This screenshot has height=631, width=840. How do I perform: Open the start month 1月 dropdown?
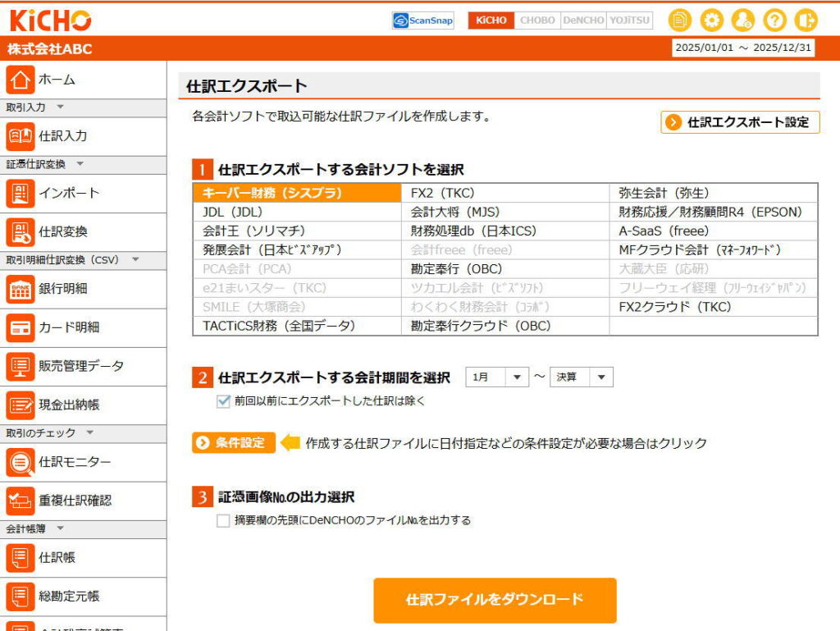coord(497,377)
